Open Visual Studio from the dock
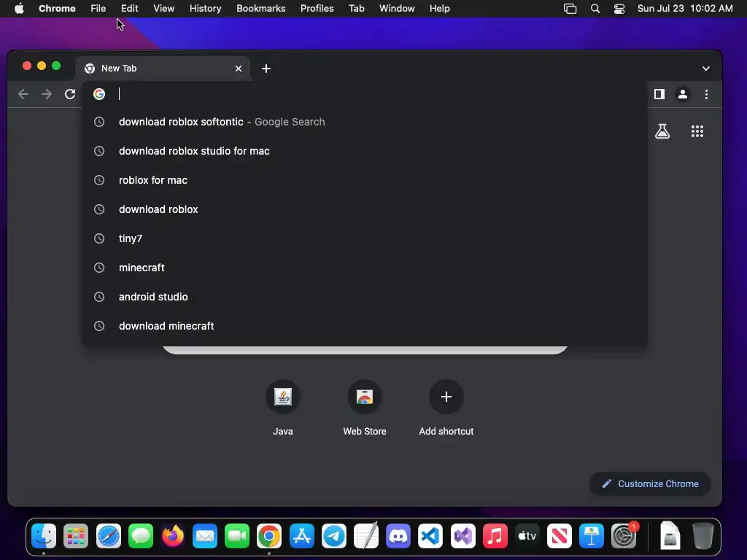 click(x=462, y=536)
